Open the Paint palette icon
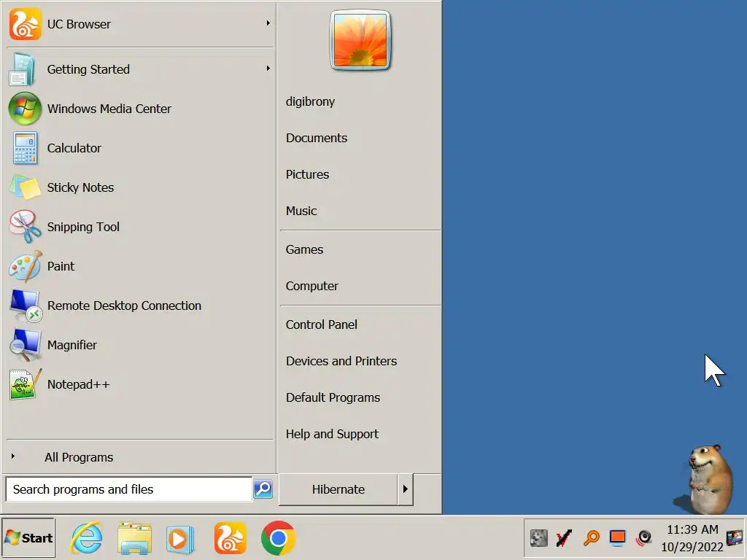The height and width of the screenshot is (560, 747). [25, 266]
